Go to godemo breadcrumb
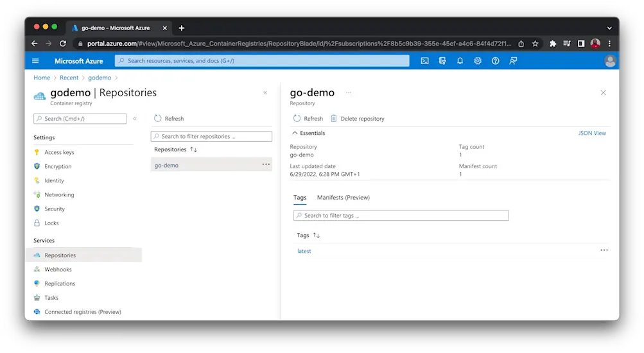The width and height of the screenshot is (644, 353). (100, 78)
